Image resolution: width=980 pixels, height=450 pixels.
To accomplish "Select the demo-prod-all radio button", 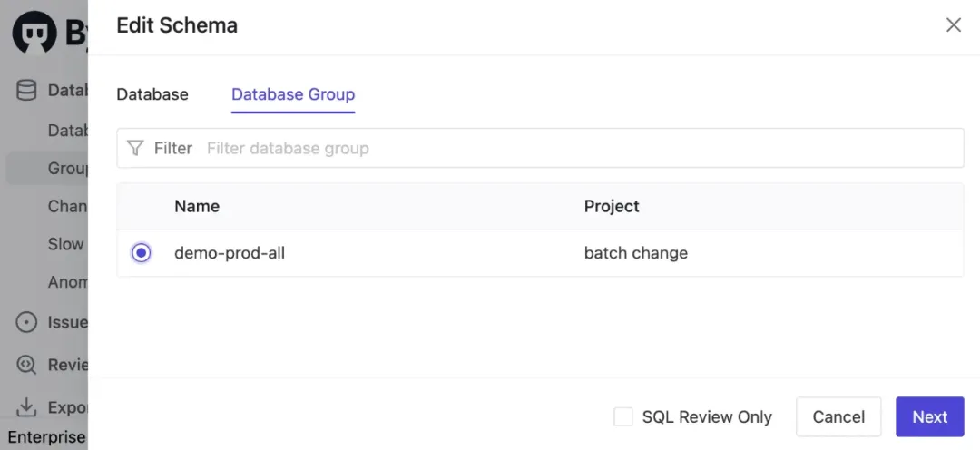I will [141, 253].
